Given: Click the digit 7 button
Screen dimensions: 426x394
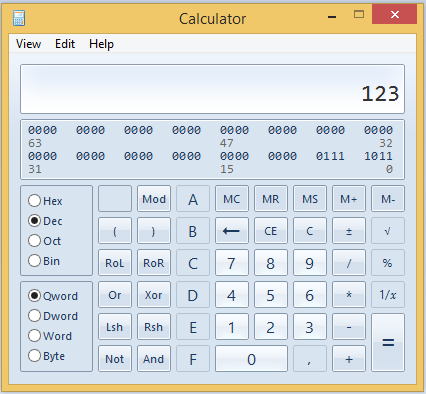Looking at the screenshot, I should (232, 263).
